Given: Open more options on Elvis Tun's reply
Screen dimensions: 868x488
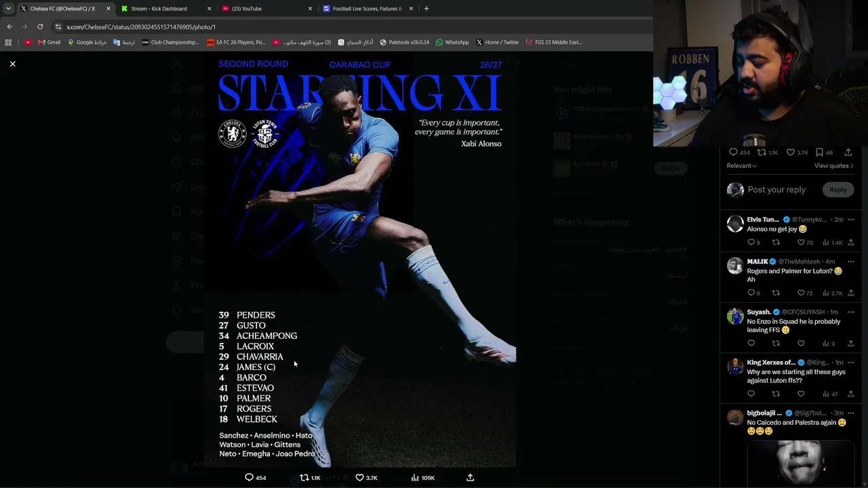Looking at the screenshot, I should pos(850,220).
